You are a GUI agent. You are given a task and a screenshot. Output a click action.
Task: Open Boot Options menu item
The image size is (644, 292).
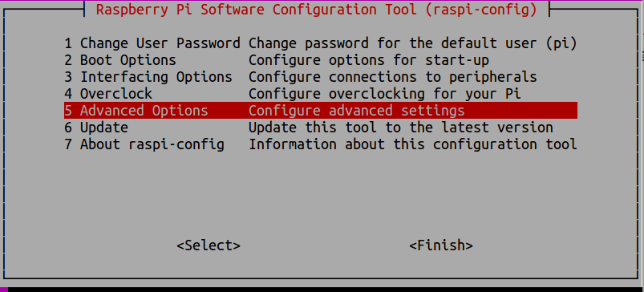click(x=320, y=60)
